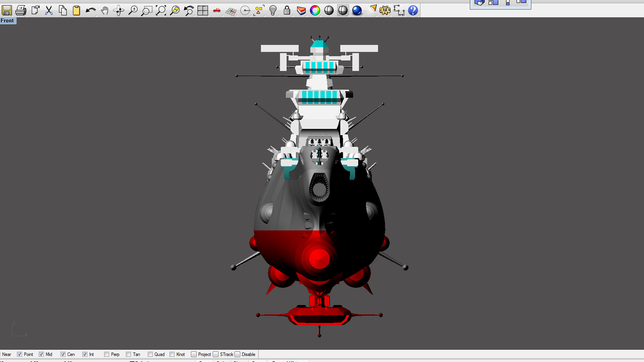Open Object Properties color wheel icon
The image size is (644, 362).
315,10
